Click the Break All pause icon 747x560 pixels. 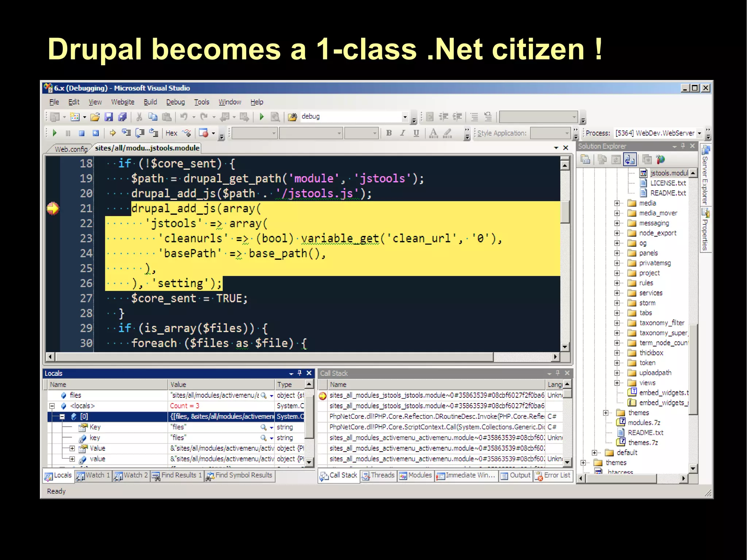tap(68, 133)
